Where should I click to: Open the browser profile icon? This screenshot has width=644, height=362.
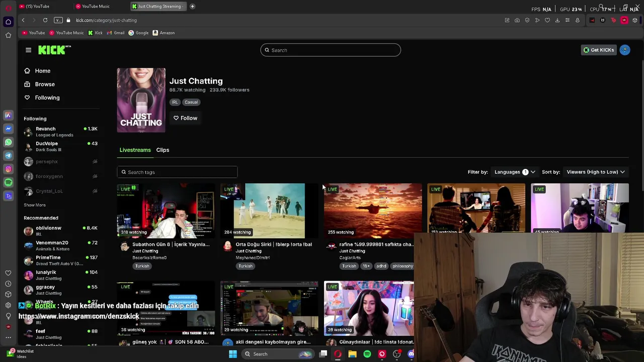pos(578,20)
